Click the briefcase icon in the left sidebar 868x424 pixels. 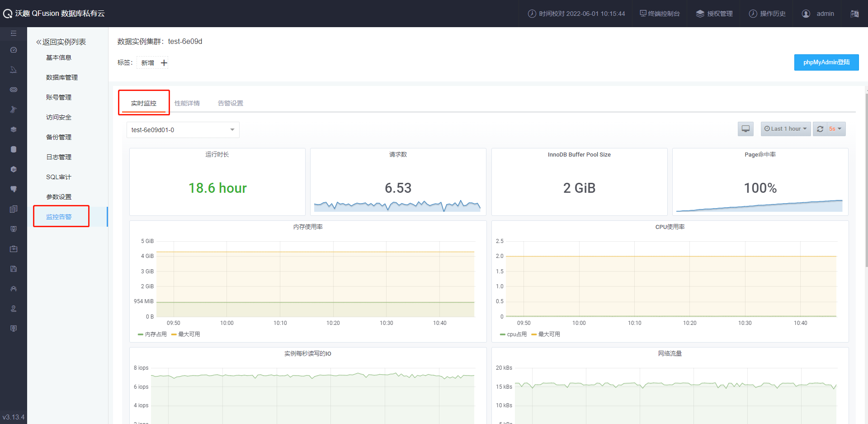pos(14,249)
